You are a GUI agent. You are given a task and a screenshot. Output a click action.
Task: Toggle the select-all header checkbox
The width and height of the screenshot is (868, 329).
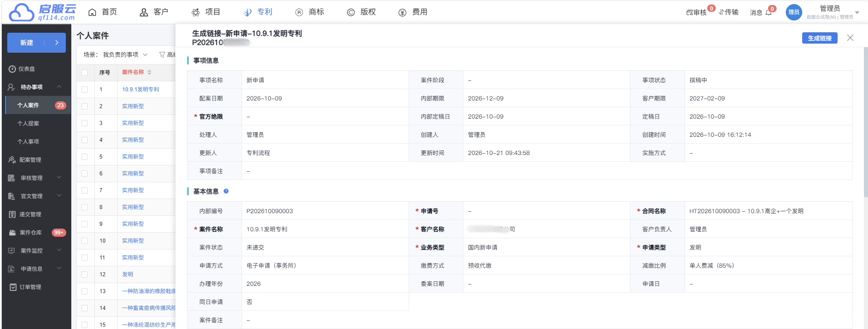tap(84, 73)
